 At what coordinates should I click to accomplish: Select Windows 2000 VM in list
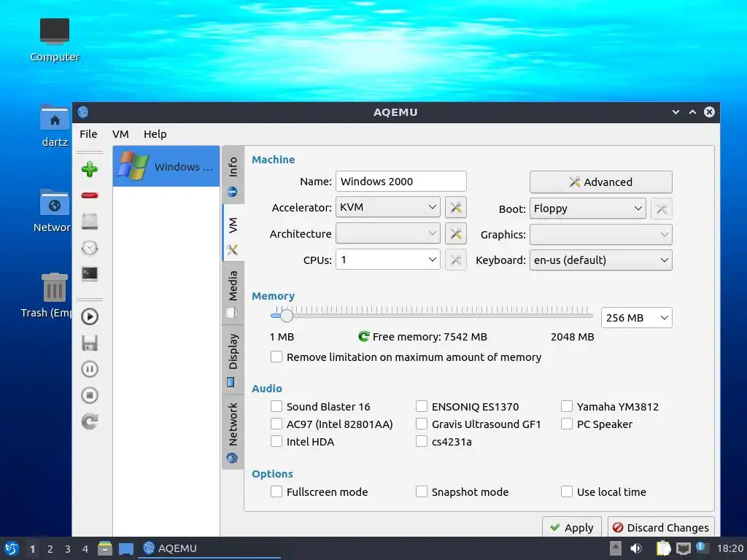tap(166, 166)
